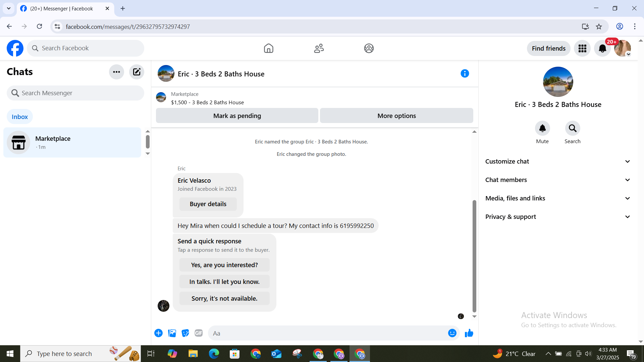The width and height of the screenshot is (644, 362).
Task: Click the thumbs-up like send icon
Action: coord(469,333)
